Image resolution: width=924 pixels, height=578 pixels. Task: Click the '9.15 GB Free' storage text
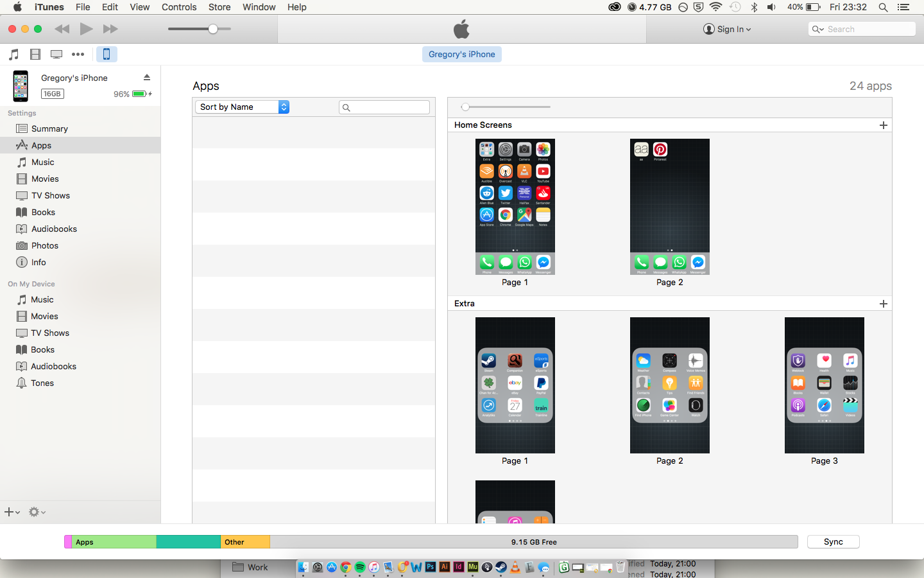click(x=534, y=542)
